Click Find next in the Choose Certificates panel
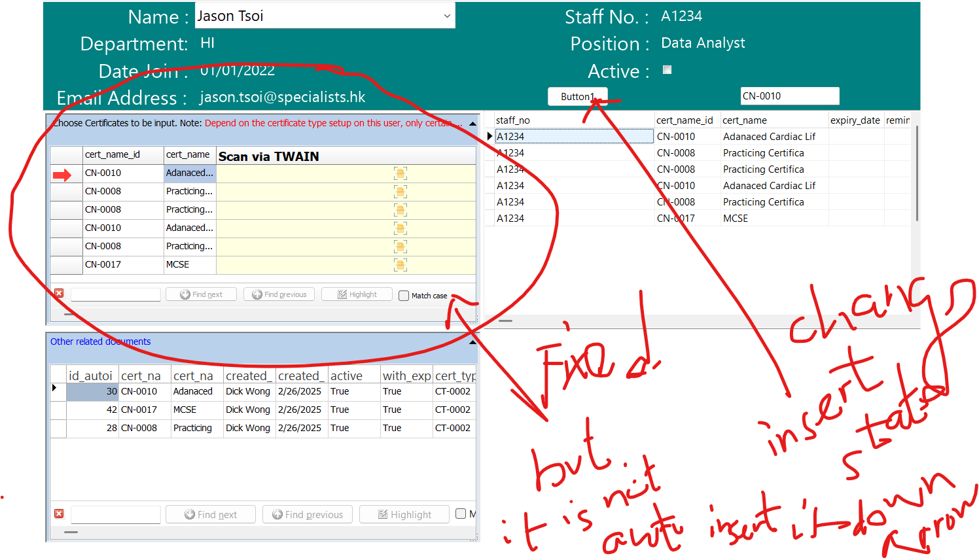979x560 pixels. pos(202,294)
